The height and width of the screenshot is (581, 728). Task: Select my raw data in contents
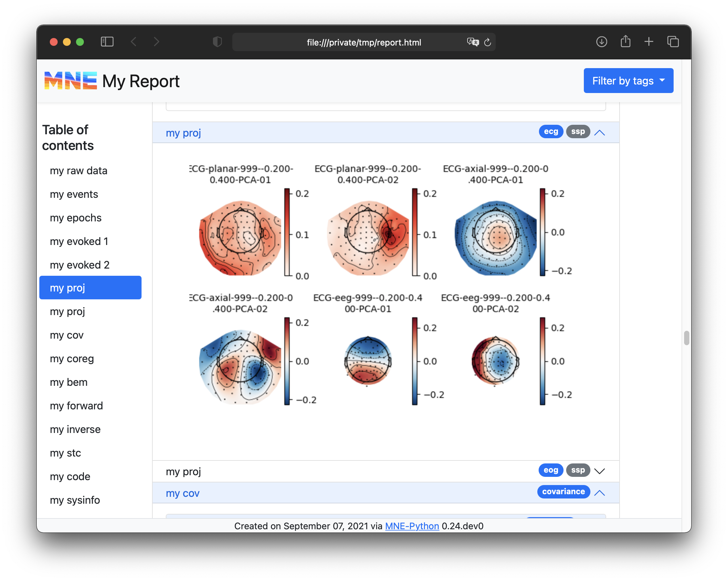click(79, 171)
